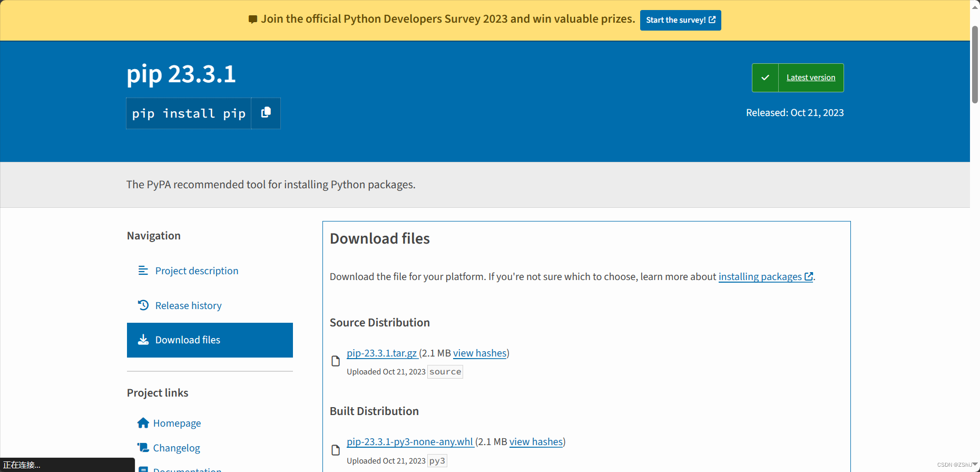Image resolution: width=980 pixels, height=472 pixels.
Task: Click the scrollbar down arrow
Action: [x=975, y=464]
